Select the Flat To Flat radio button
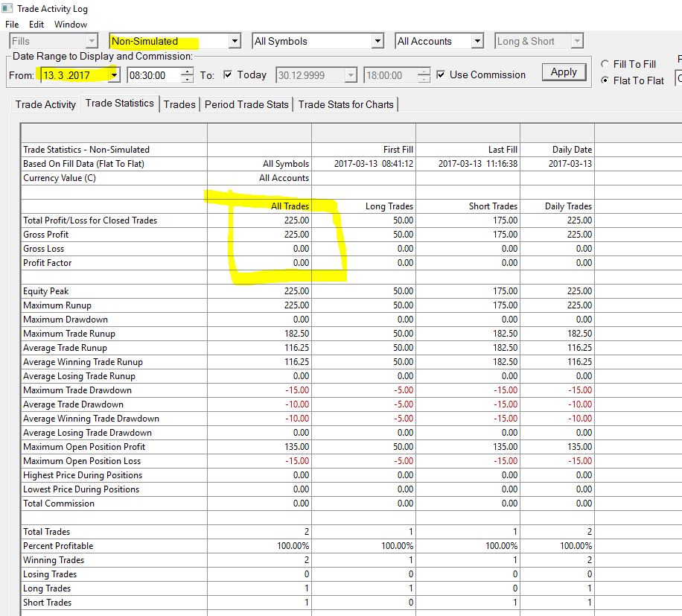Image resolution: width=682 pixels, height=616 pixels. (605, 80)
